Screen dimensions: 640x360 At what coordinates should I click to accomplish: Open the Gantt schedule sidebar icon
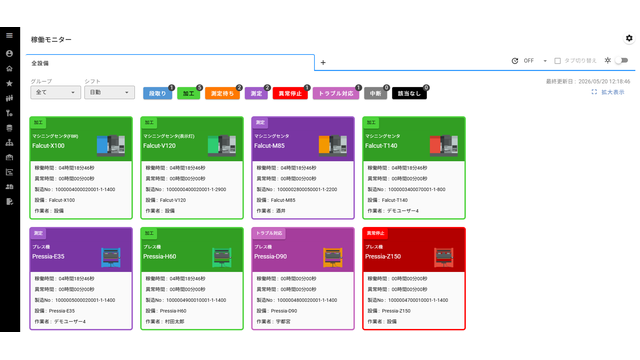click(x=9, y=172)
